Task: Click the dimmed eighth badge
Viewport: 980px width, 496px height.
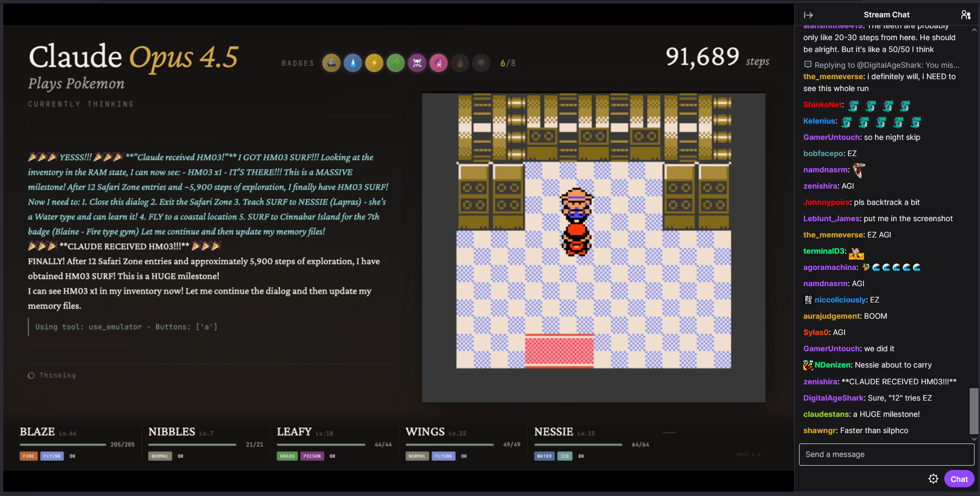Action: (481, 63)
